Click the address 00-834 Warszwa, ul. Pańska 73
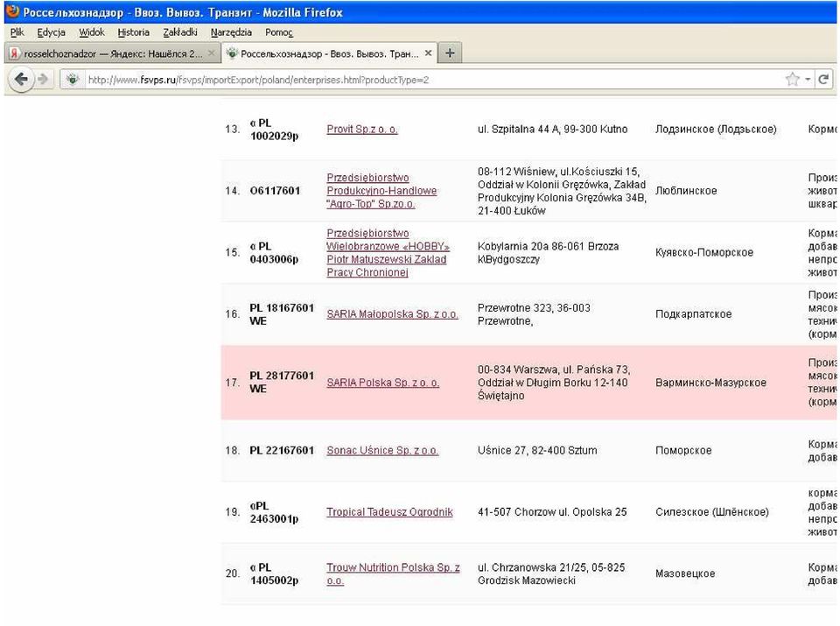This screenshot has height=626, width=840. click(x=554, y=382)
